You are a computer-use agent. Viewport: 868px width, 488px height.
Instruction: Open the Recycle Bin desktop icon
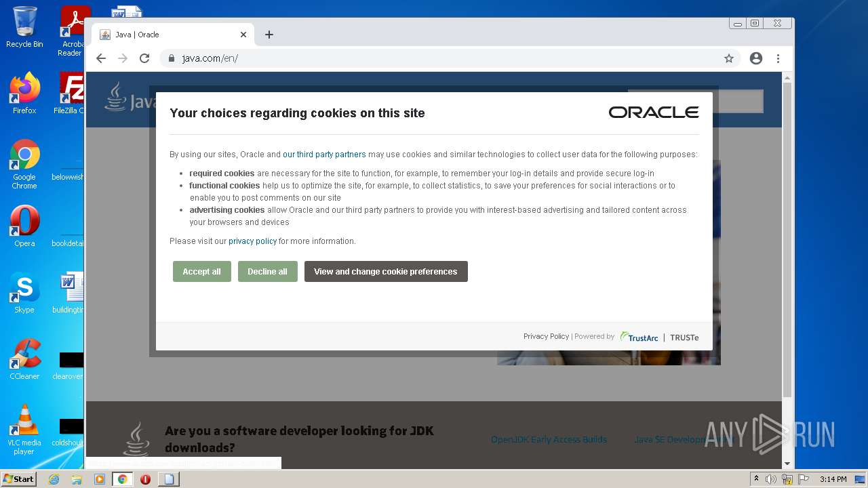pos(24,27)
